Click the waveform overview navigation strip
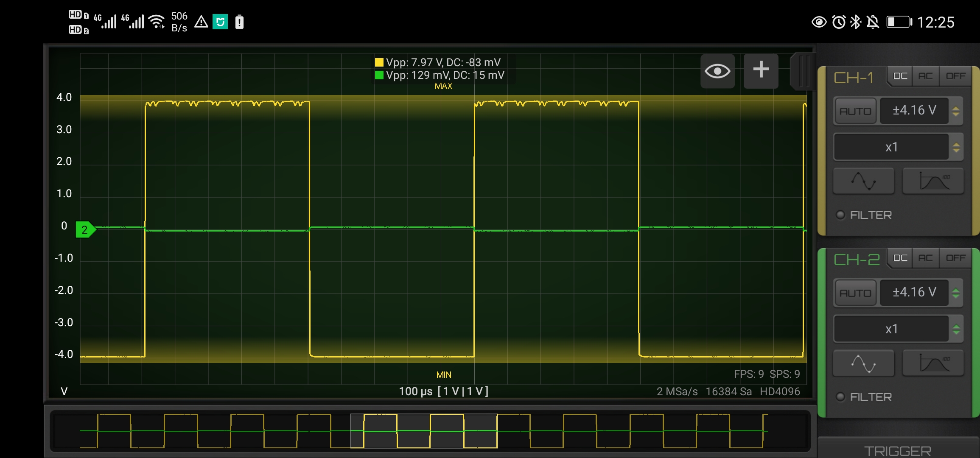Screen dimensions: 980x458 [424, 431]
